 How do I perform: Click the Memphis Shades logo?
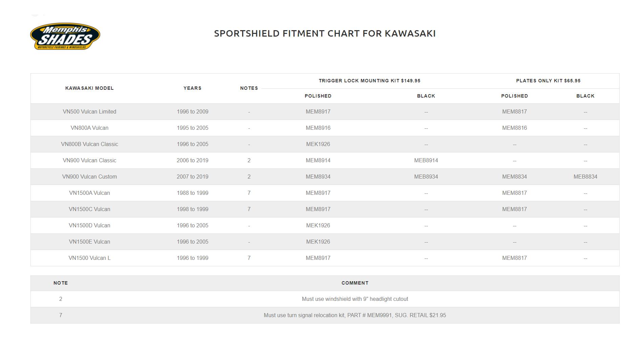click(65, 37)
